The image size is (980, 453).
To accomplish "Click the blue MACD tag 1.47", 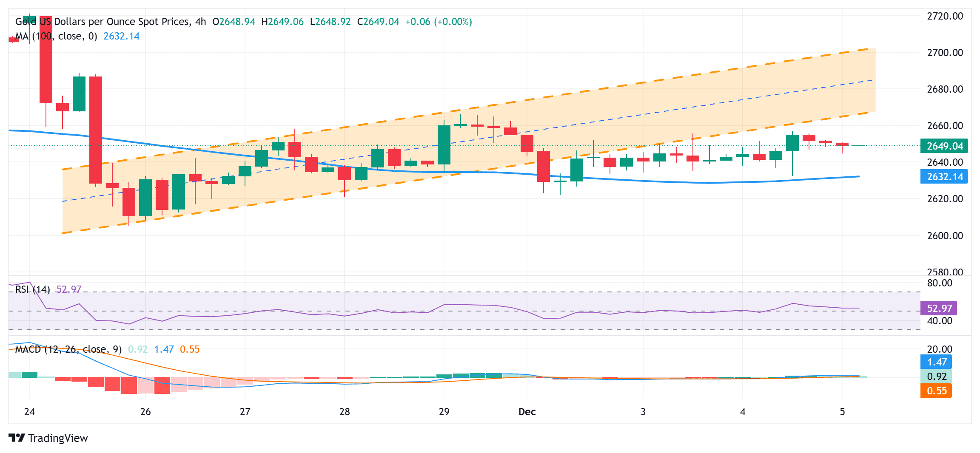I will click(936, 362).
